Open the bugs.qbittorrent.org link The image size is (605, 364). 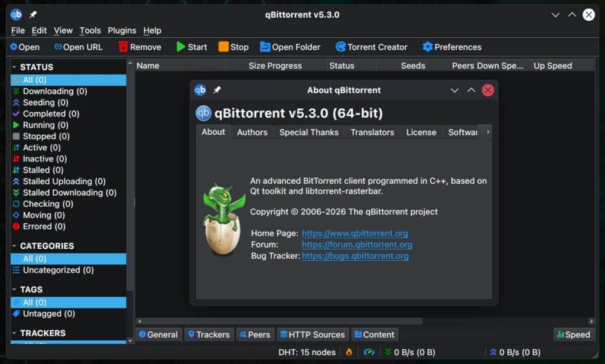355,256
